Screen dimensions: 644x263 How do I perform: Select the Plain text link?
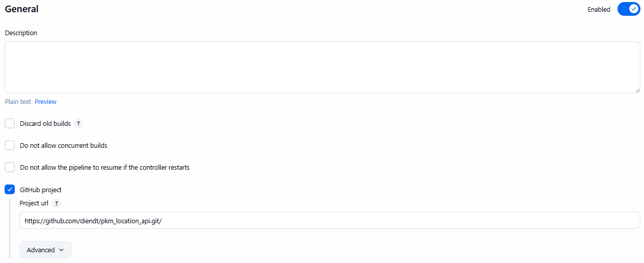click(x=18, y=102)
